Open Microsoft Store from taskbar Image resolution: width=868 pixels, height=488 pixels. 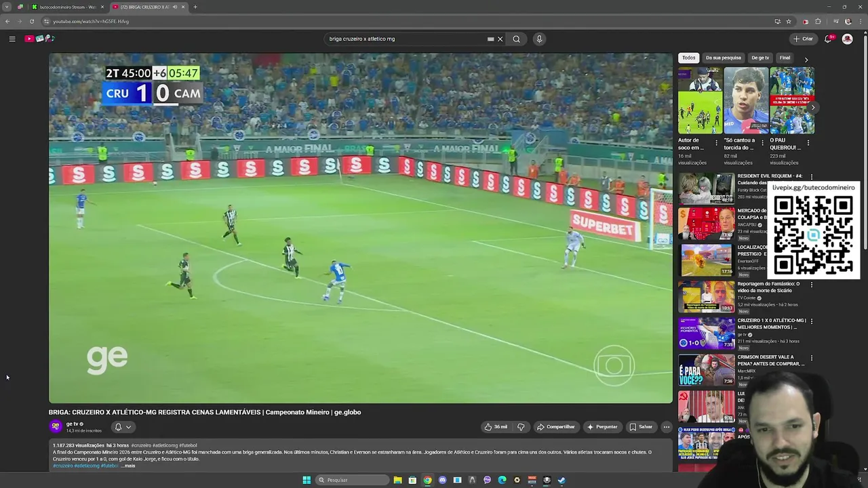pyautogui.click(x=412, y=480)
